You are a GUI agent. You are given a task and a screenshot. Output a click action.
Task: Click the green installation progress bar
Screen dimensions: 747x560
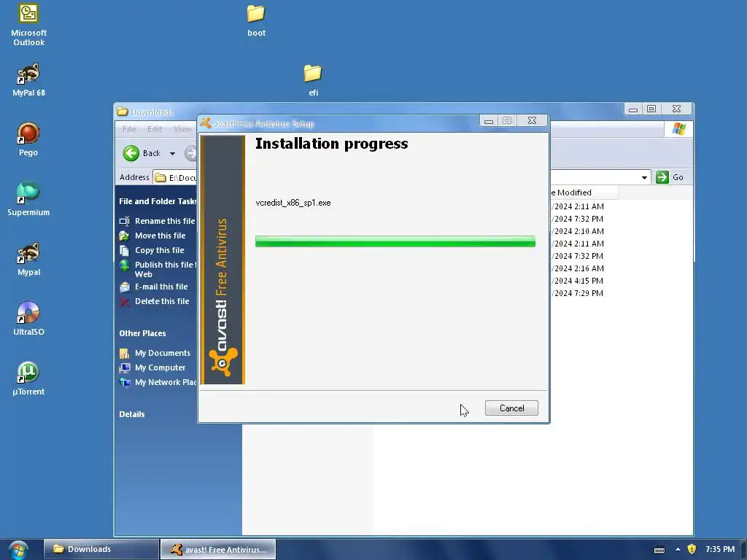[x=395, y=241]
